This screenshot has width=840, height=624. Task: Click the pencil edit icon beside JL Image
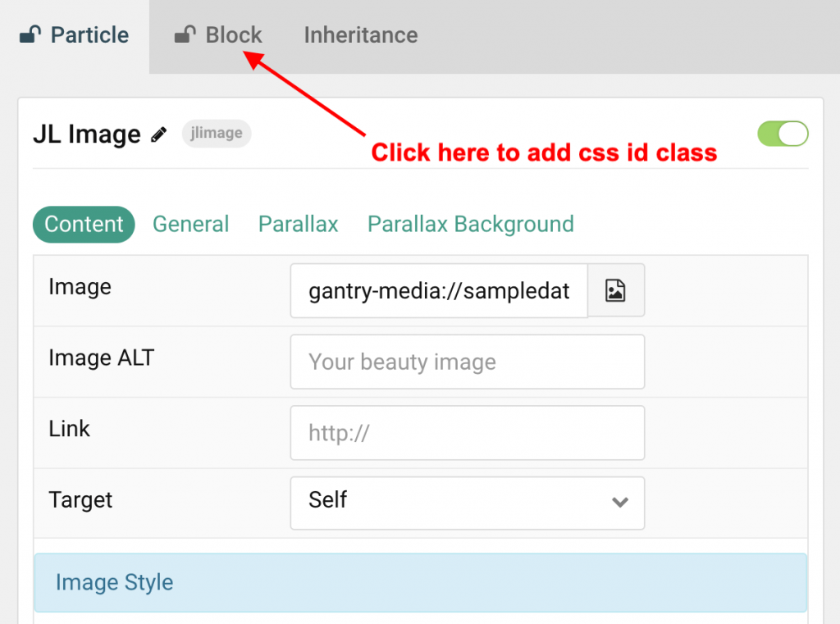[159, 134]
